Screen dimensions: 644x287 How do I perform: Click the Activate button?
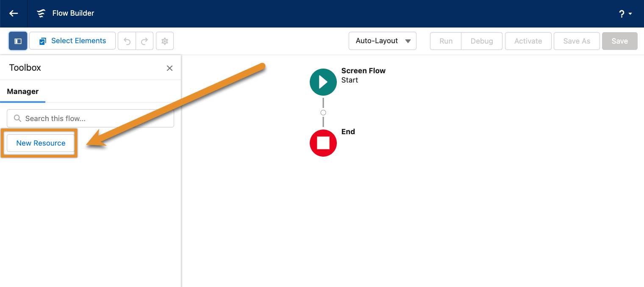(x=528, y=41)
